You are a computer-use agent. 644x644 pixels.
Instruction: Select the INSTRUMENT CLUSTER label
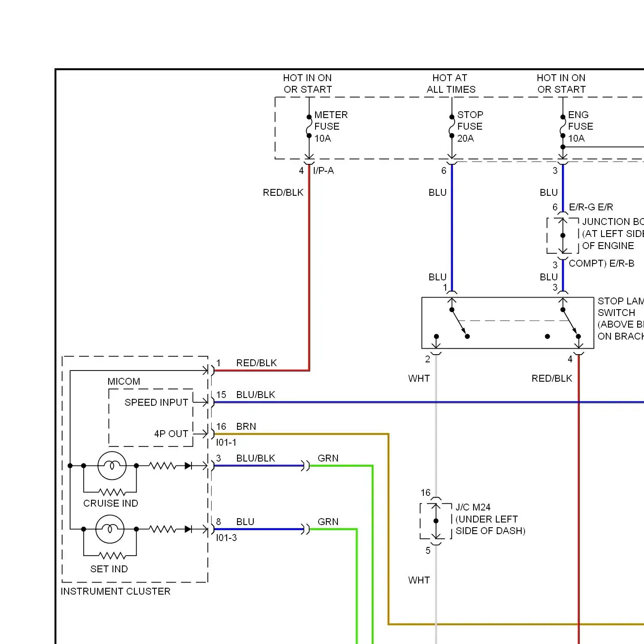point(115,591)
